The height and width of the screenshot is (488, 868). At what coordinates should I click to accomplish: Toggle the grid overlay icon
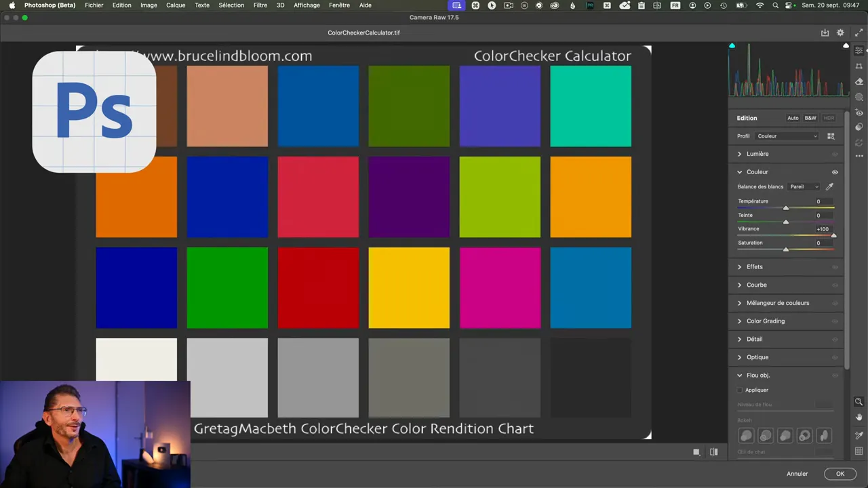859,451
